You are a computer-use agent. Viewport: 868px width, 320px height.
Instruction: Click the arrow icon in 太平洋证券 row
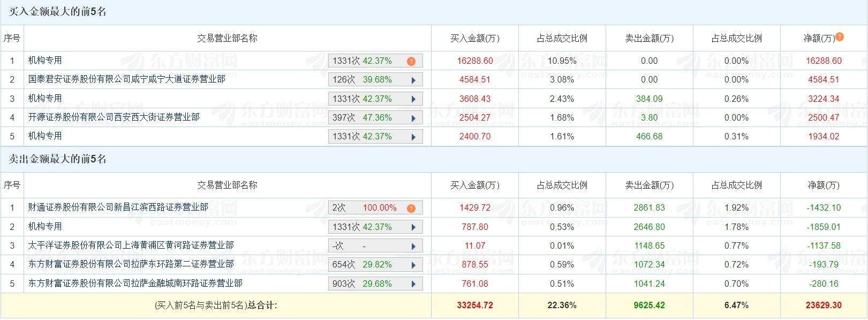point(413,246)
